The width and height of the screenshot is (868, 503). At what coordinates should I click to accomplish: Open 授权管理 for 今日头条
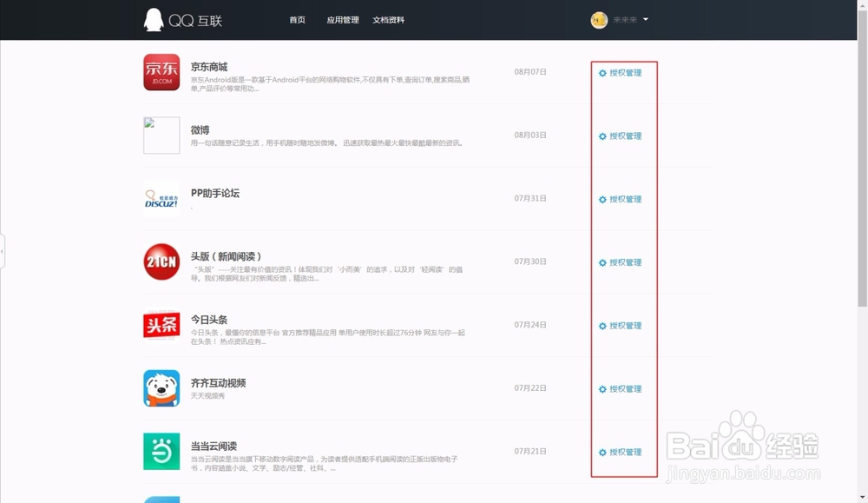626,325
